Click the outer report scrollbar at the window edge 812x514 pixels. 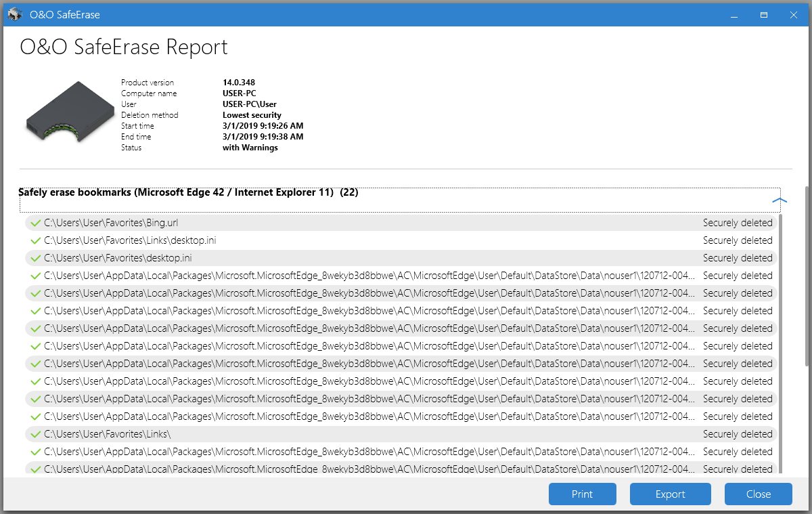[807, 276]
